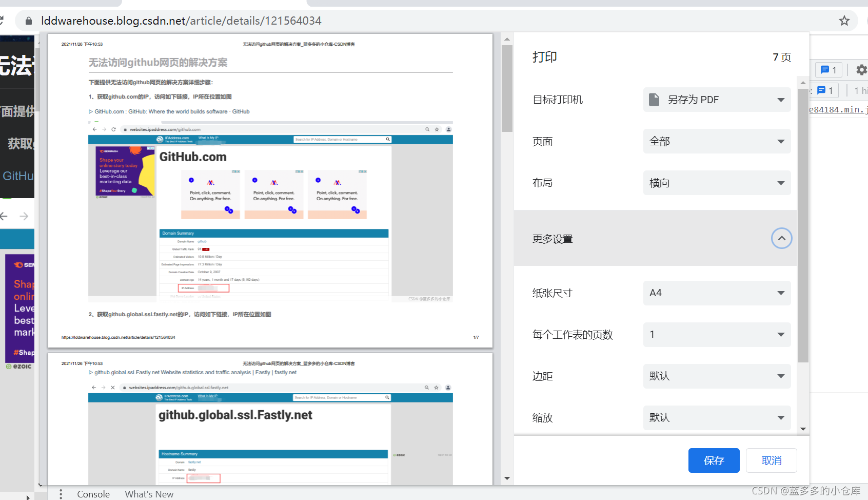868x500 pixels.
Task: Click the e84184.min.js source link in DevTools
Action: coord(838,109)
